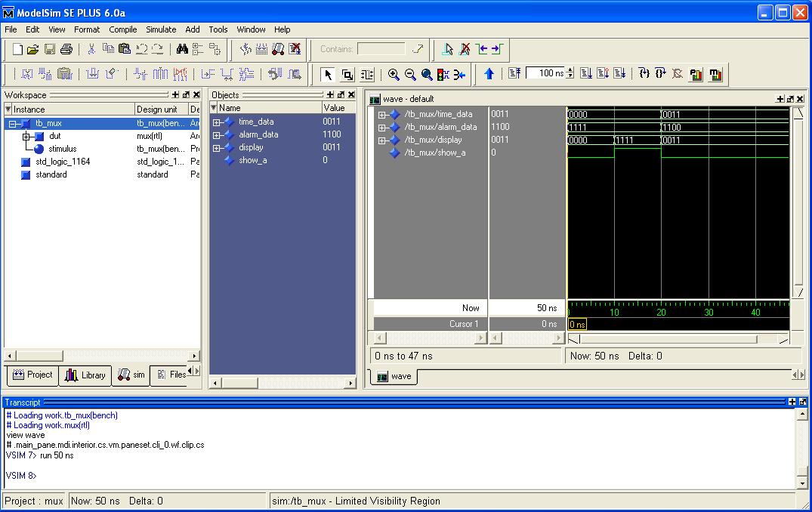Switch to the Project workspace tab
Viewport: 812px width, 512px height.
(x=32, y=375)
